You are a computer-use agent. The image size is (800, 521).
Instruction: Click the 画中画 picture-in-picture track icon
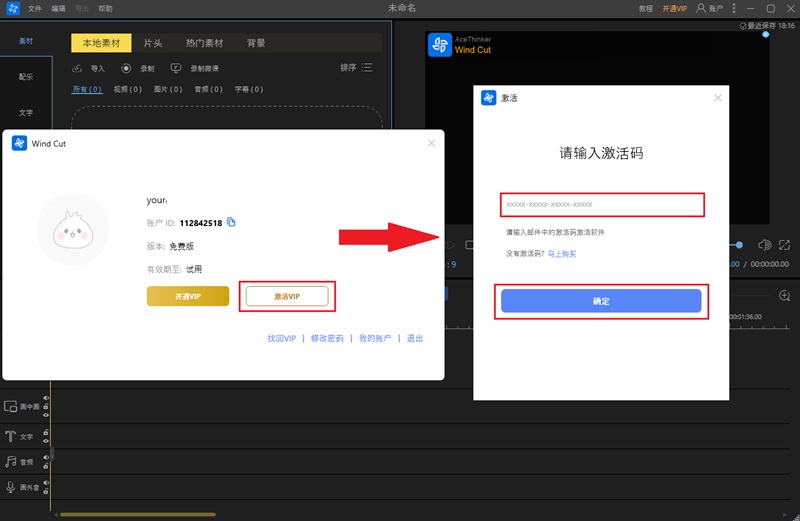[x=11, y=406]
